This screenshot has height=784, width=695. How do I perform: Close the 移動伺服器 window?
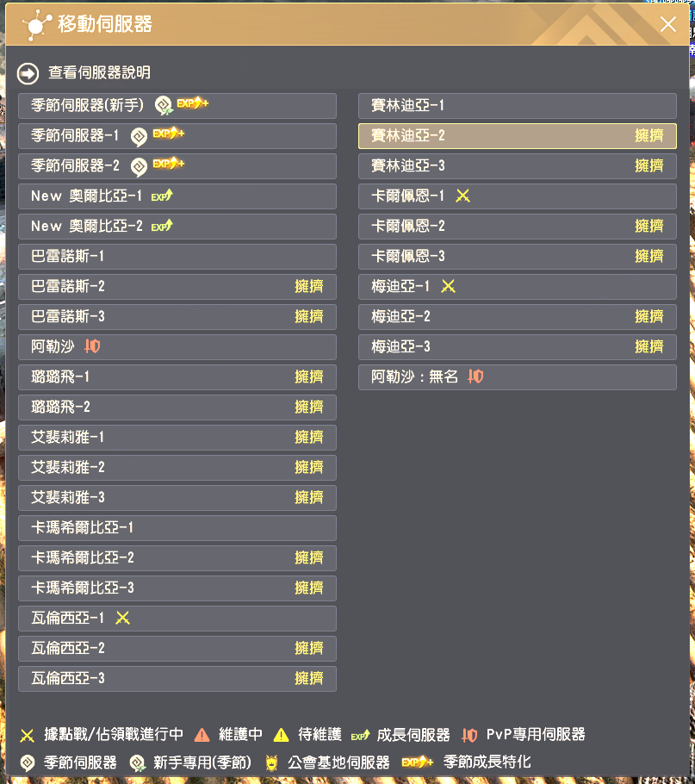[x=668, y=24]
